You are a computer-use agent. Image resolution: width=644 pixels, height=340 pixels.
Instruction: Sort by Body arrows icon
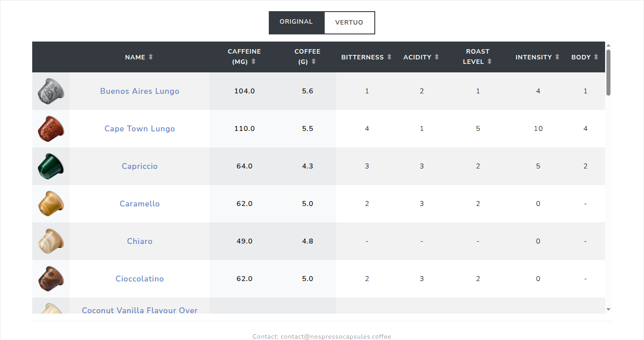coord(596,57)
